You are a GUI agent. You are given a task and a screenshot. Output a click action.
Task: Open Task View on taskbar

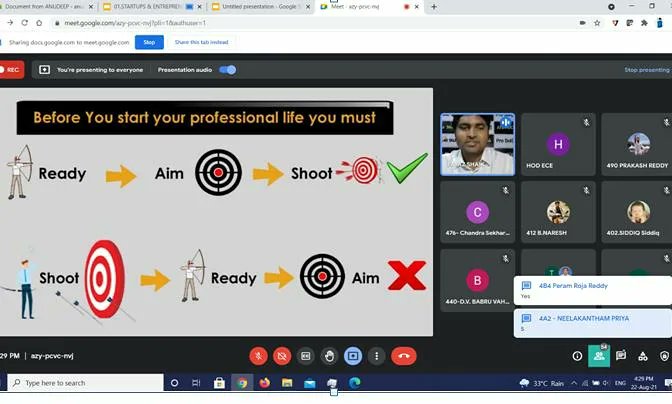click(196, 383)
